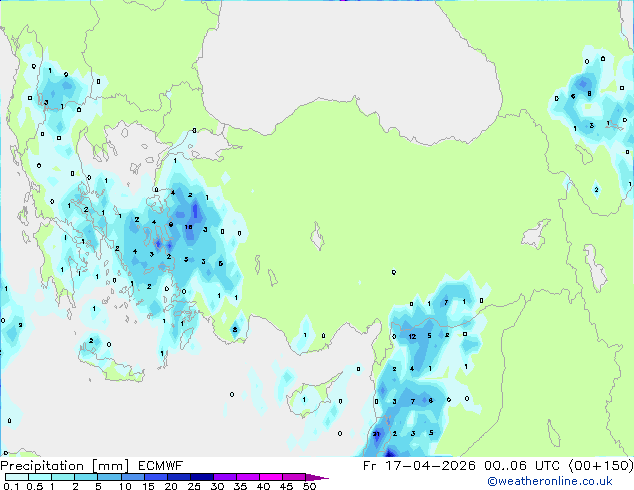634x490 pixels.
Task: Pick the 5–10 mm legend swatch
Action: tap(109, 477)
